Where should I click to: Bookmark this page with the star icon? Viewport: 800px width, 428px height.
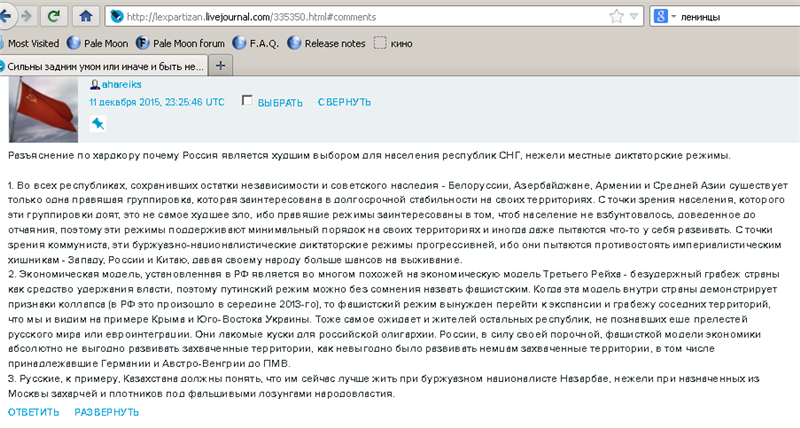pos(616,17)
